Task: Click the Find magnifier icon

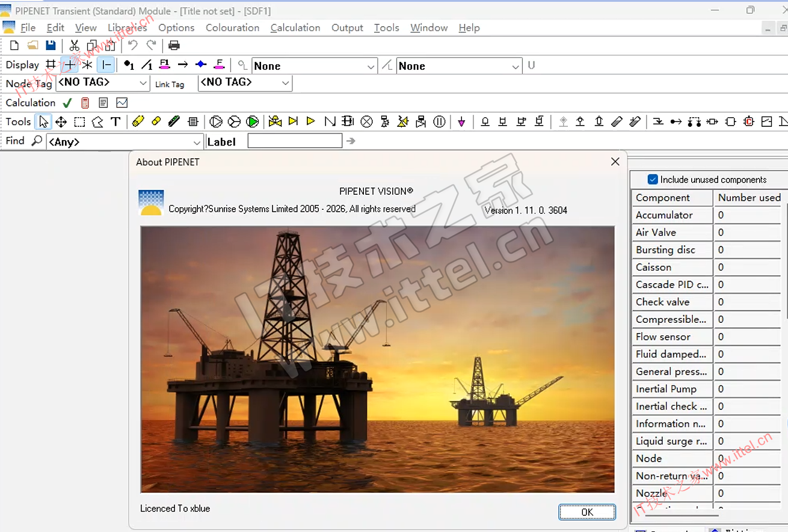Action: tap(37, 141)
